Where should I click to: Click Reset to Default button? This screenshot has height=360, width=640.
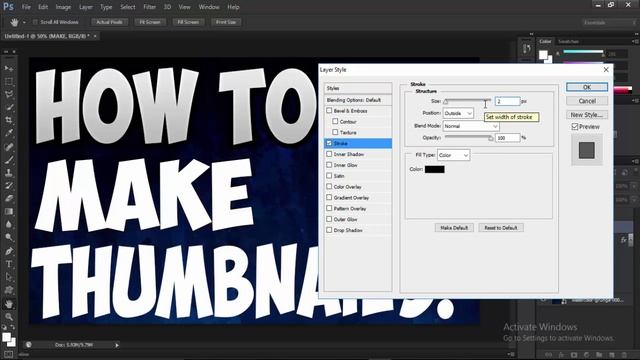point(501,228)
